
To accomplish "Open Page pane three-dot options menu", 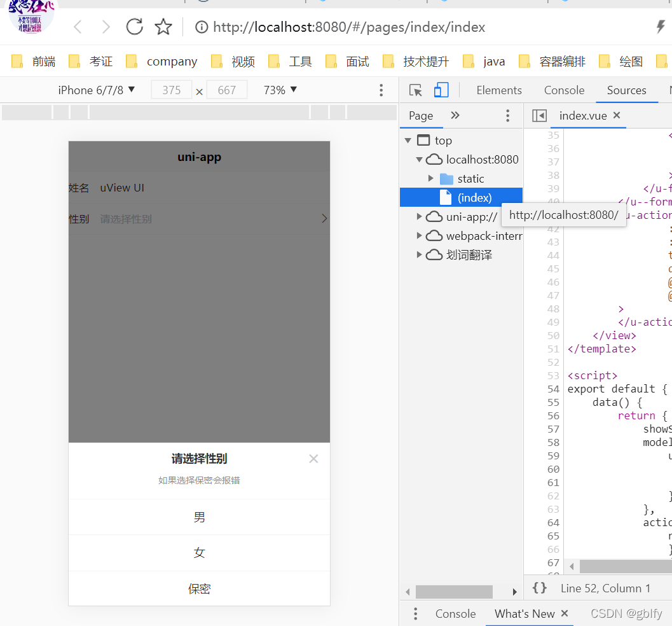I will pyautogui.click(x=507, y=115).
